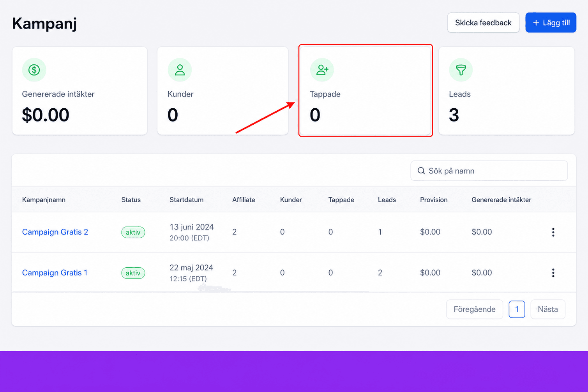The width and height of the screenshot is (588, 392).
Task: Click the Kunder person icon
Action: tap(180, 70)
